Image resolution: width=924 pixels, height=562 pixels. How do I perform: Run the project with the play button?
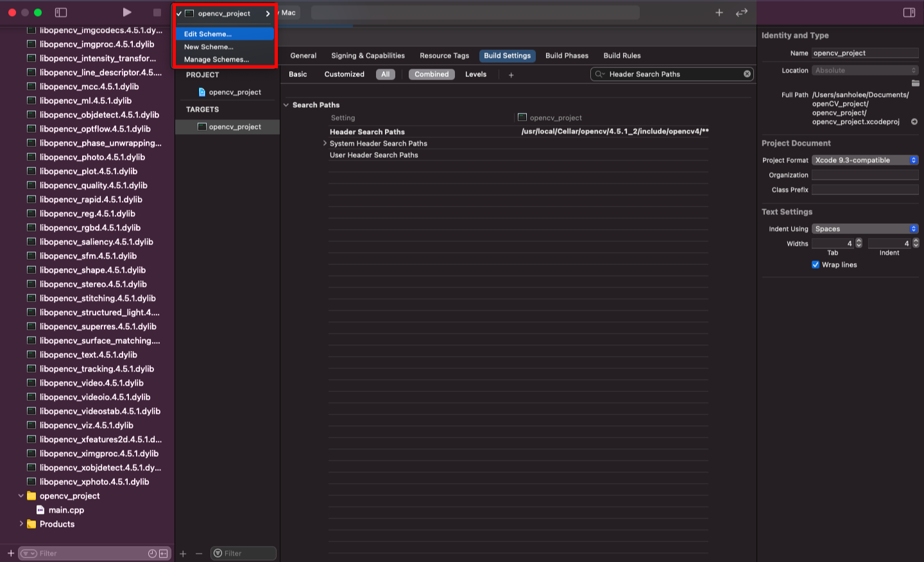pyautogui.click(x=127, y=12)
